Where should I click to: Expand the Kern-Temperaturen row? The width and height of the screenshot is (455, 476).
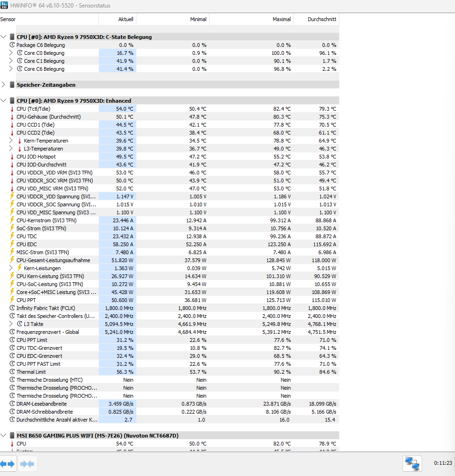point(11,141)
